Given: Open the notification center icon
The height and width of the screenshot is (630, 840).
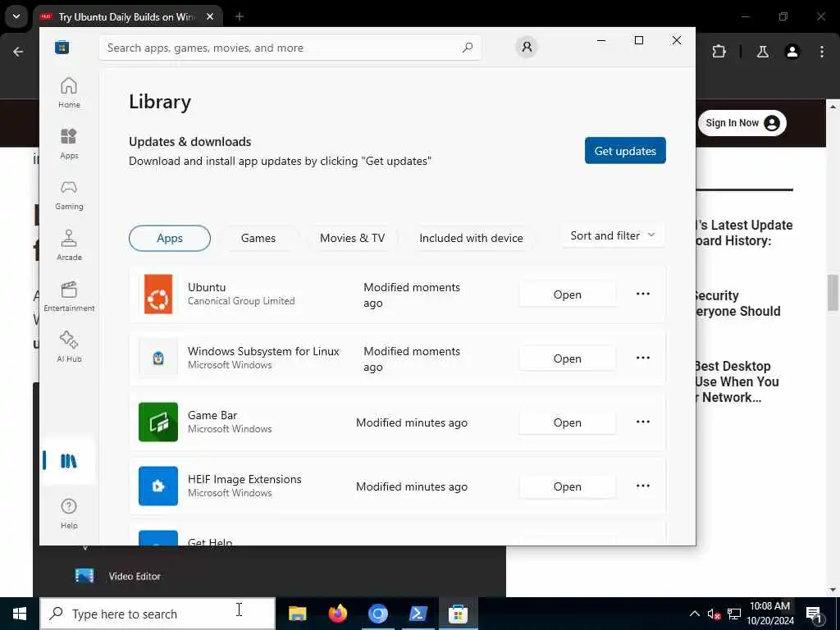Looking at the screenshot, I should [x=815, y=614].
